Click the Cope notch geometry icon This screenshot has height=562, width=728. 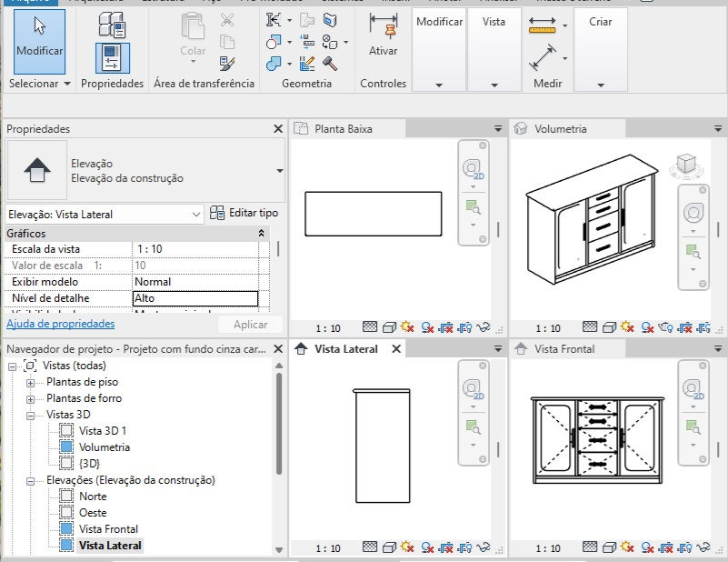[x=274, y=20]
